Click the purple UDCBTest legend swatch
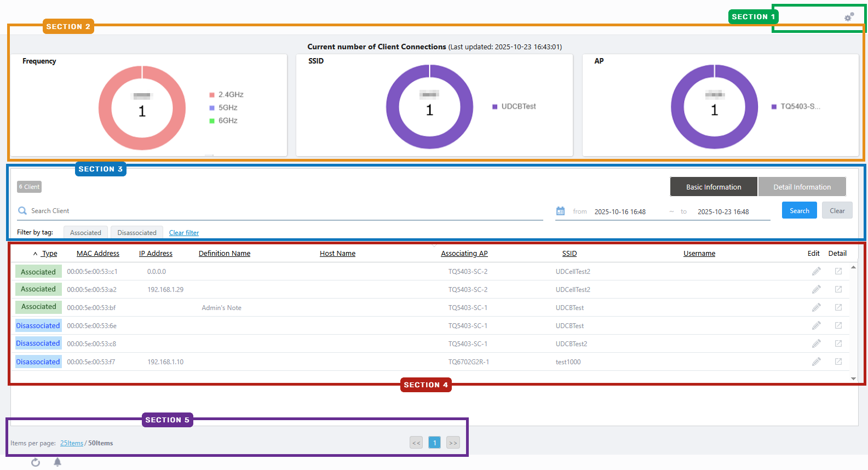Screen dimensions: 868x470 click(495, 107)
